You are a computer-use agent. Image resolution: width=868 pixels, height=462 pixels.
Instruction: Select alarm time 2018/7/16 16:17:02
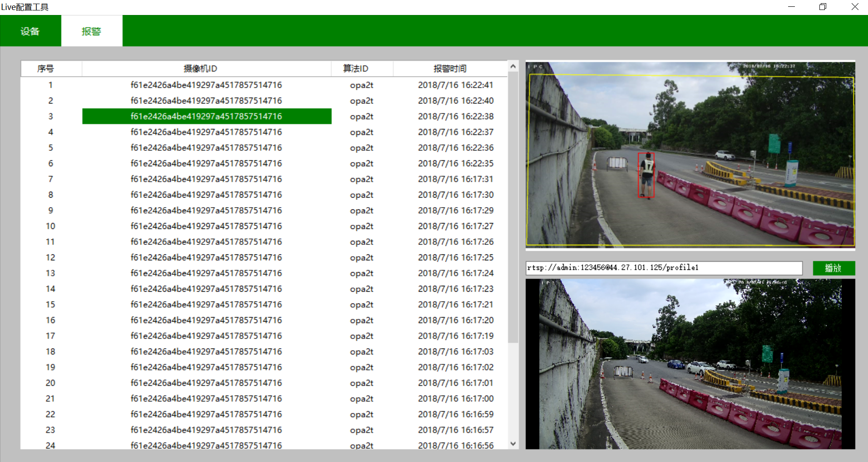(456, 367)
